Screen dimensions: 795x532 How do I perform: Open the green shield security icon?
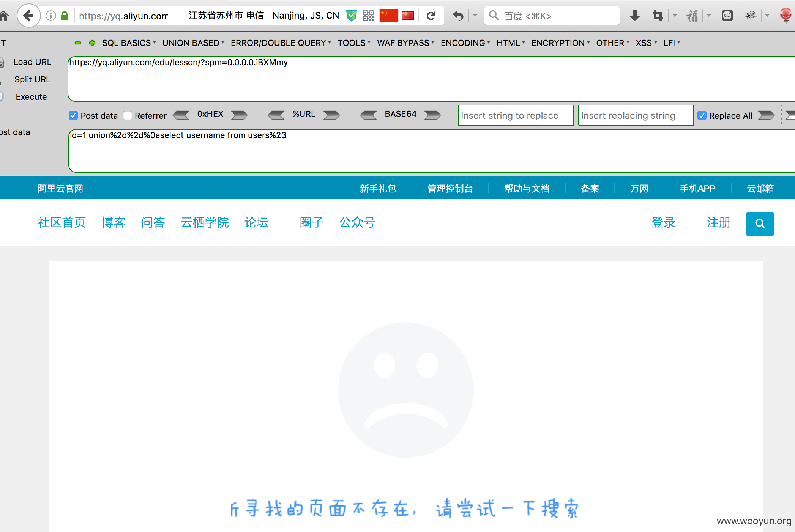tap(352, 16)
